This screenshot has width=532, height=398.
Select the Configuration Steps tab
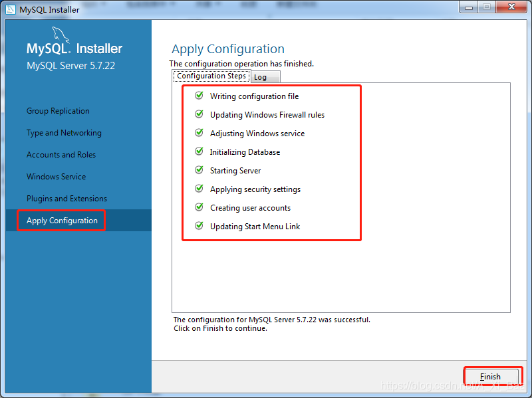pyautogui.click(x=211, y=76)
